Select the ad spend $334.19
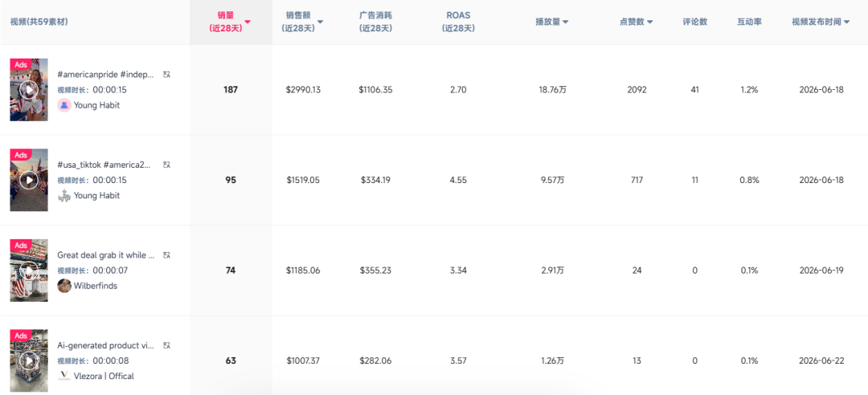This screenshot has height=395, width=868. [x=375, y=180]
